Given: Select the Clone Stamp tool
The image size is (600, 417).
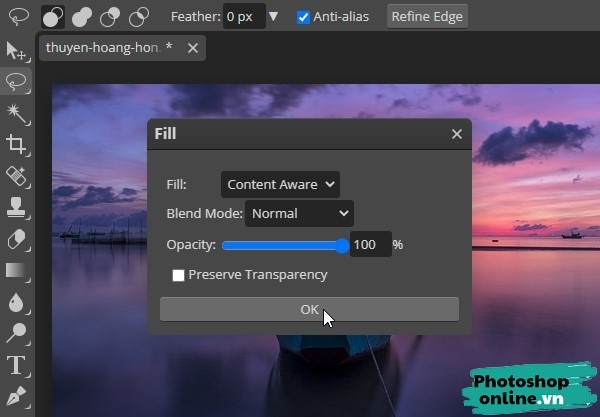Looking at the screenshot, I should tap(16, 208).
